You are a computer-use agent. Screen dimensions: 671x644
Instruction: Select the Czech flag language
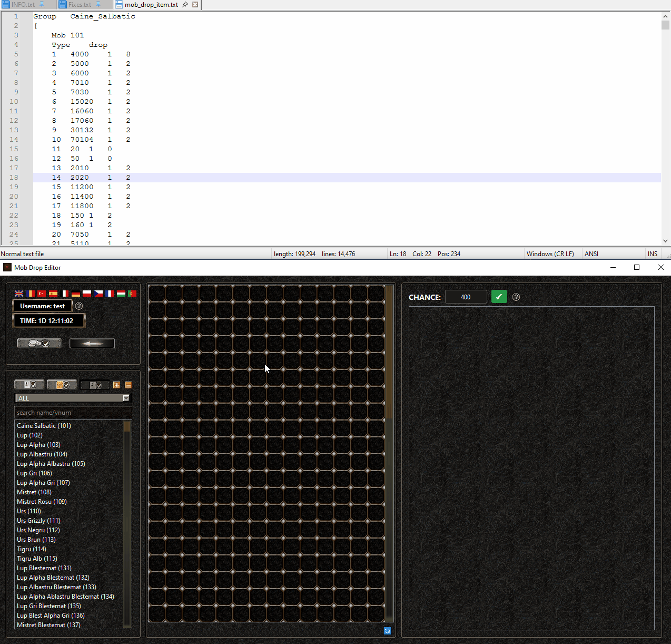[x=98, y=294]
